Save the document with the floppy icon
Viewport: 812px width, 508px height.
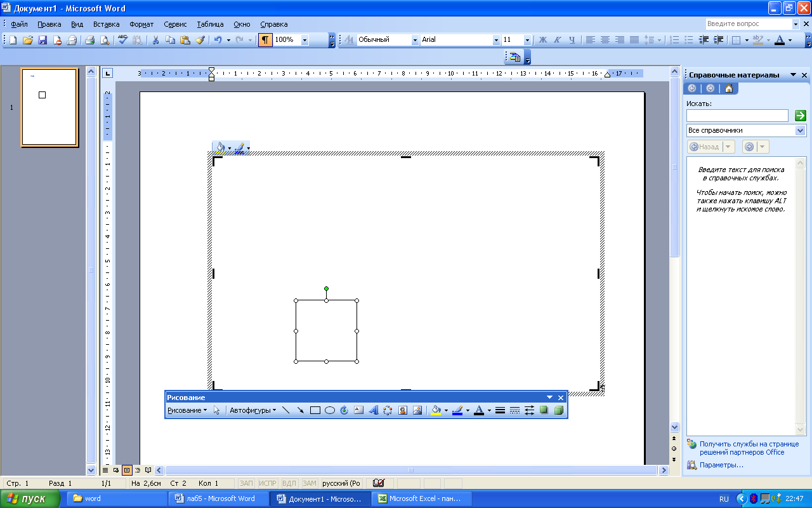coord(43,40)
